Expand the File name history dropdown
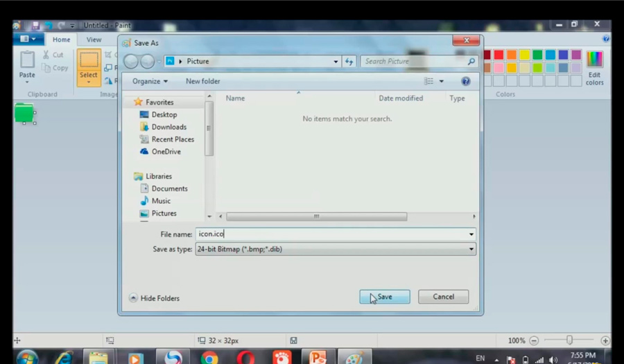The height and width of the screenshot is (364, 624). click(471, 234)
